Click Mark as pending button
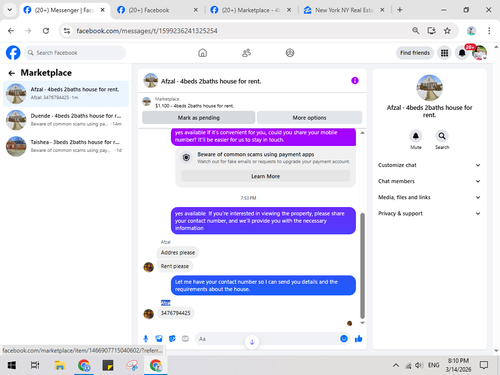This screenshot has height=375, width=500. [199, 118]
